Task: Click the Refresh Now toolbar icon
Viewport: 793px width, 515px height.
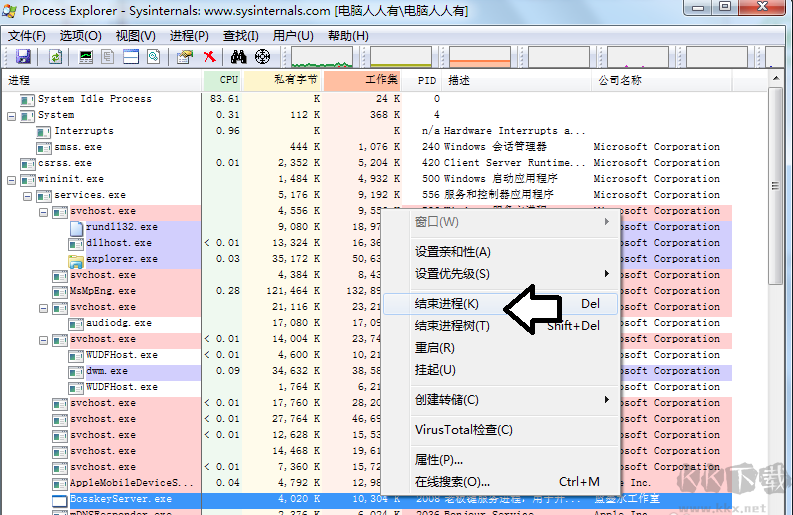Action: (55, 57)
